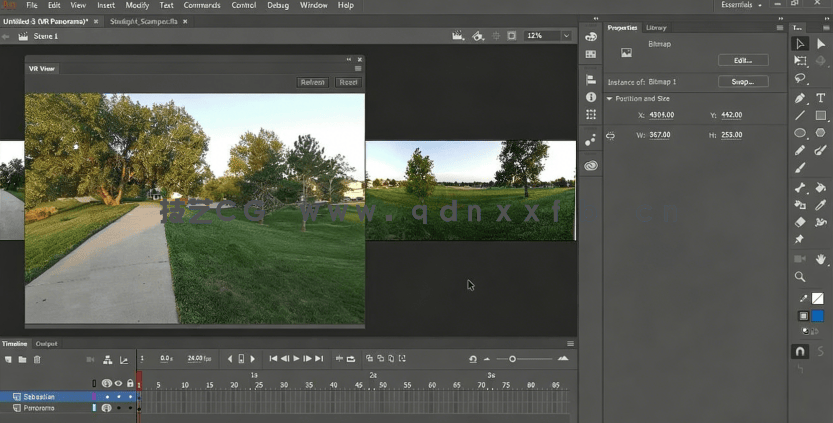Click the Info panel icon

coord(591,97)
